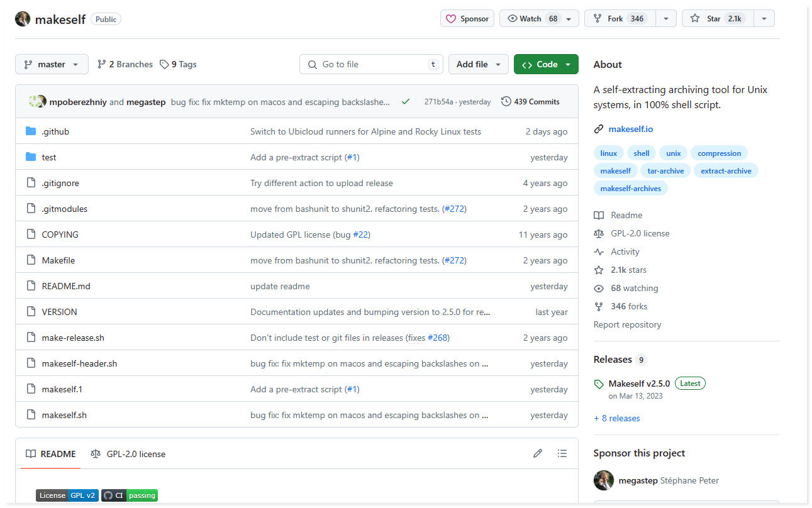Open the makeself.io website link

(630, 129)
